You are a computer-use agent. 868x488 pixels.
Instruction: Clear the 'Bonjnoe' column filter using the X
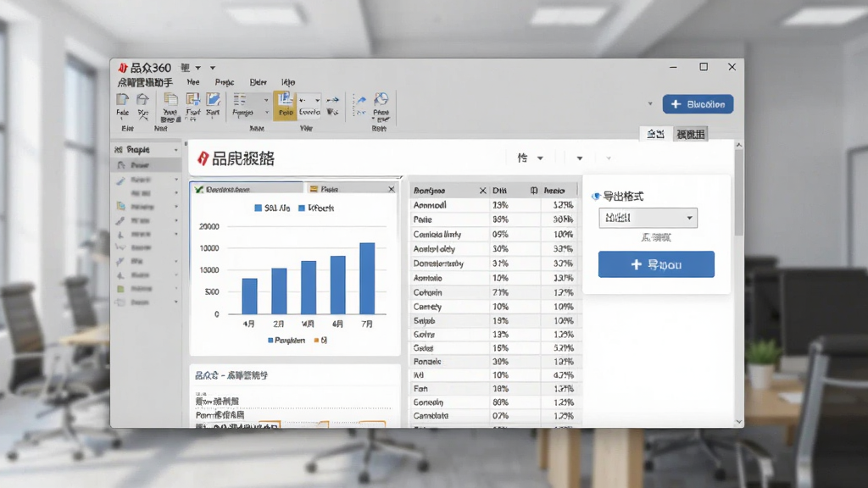(x=482, y=191)
